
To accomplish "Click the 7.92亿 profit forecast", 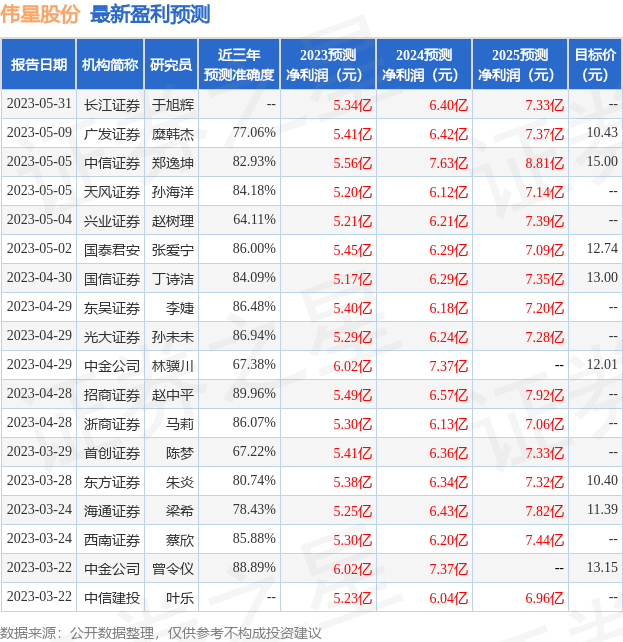I will point(544,396).
